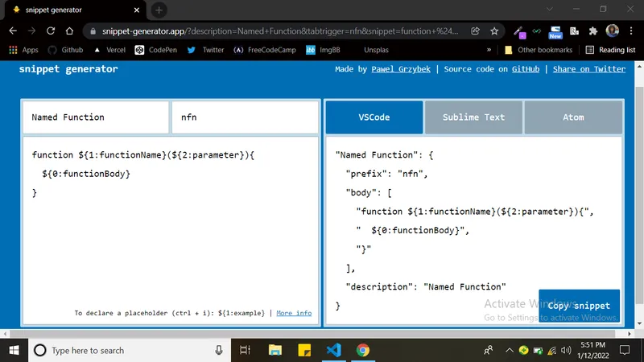Image resolution: width=644 pixels, height=362 pixels.
Task: Switch to the VSCode tab
Action: click(x=374, y=117)
